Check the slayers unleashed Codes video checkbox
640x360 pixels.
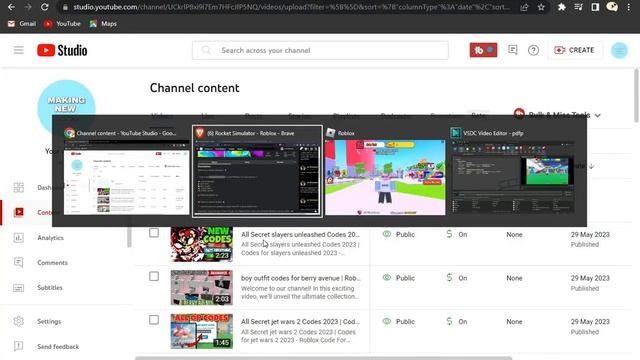154,233
